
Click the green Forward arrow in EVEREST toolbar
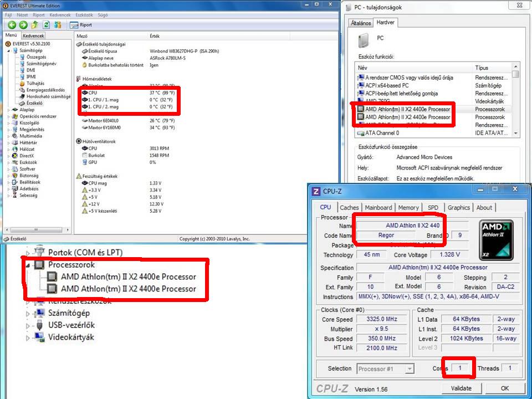[23, 25]
